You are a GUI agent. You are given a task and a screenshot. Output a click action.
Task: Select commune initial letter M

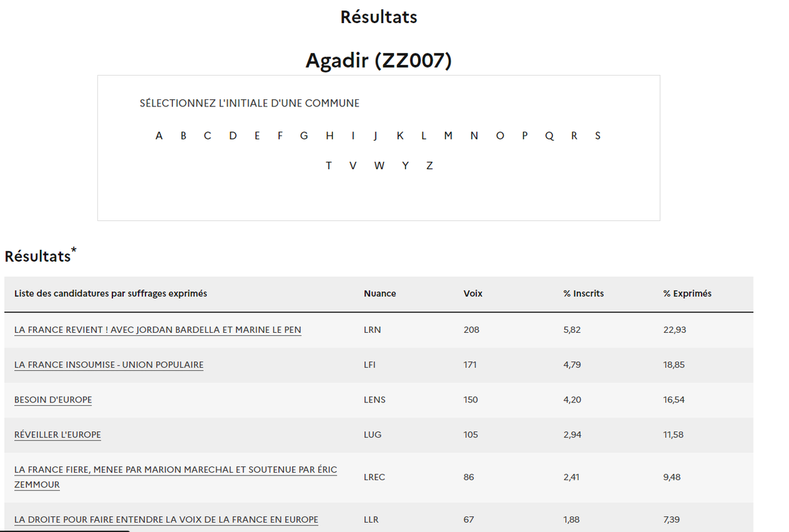pos(448,136)
